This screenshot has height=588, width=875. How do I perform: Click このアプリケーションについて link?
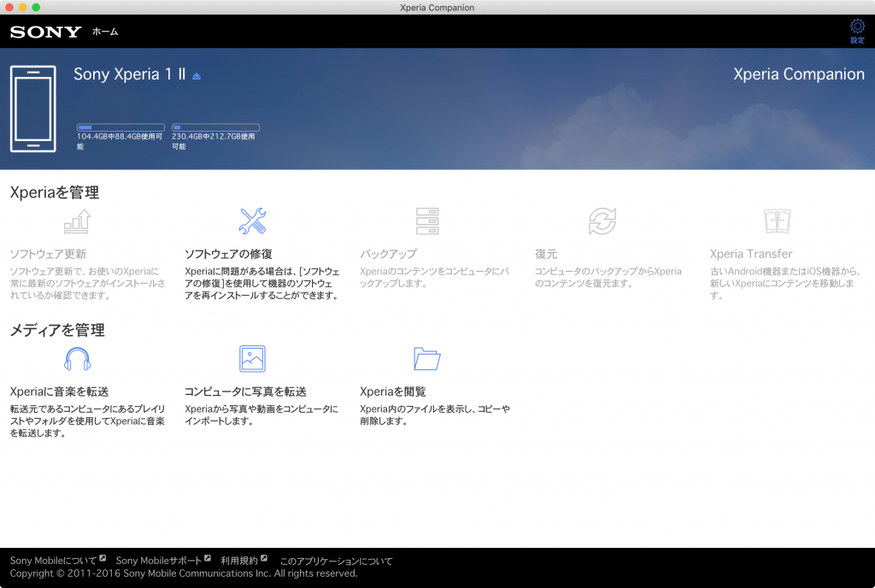[x=337, y=561]
